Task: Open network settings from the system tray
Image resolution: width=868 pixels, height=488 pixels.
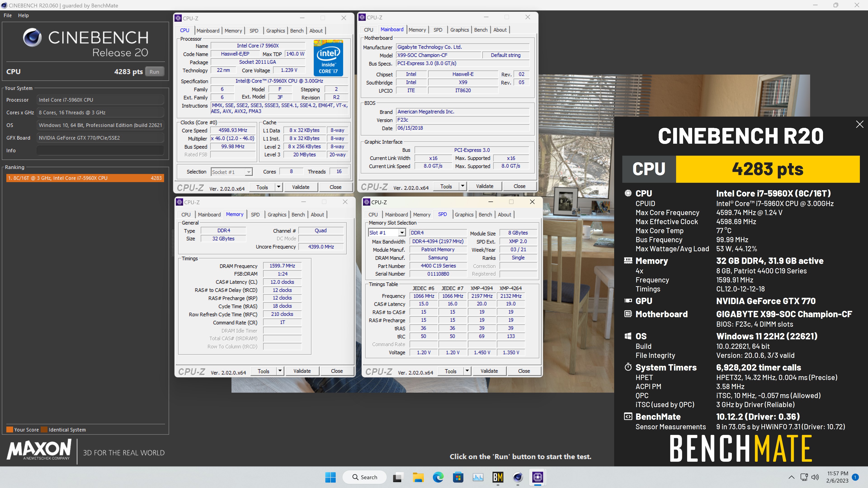Action: [804, 477]
